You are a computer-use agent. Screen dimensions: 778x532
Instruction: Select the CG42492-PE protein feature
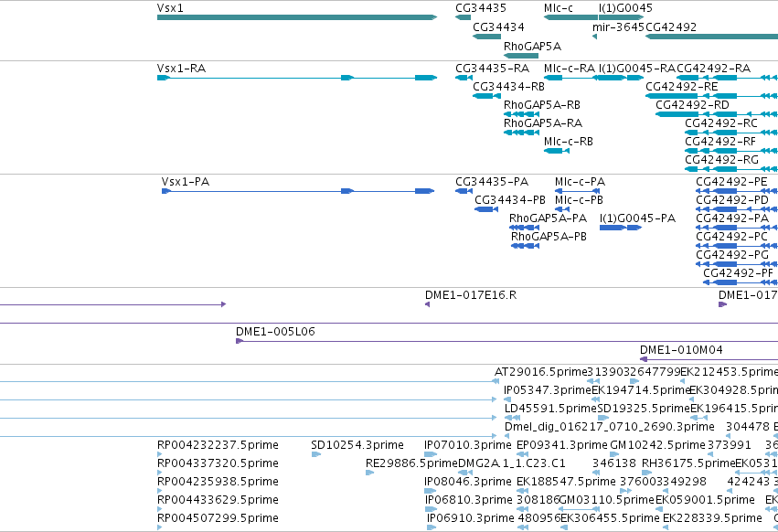tap(737, 191)
